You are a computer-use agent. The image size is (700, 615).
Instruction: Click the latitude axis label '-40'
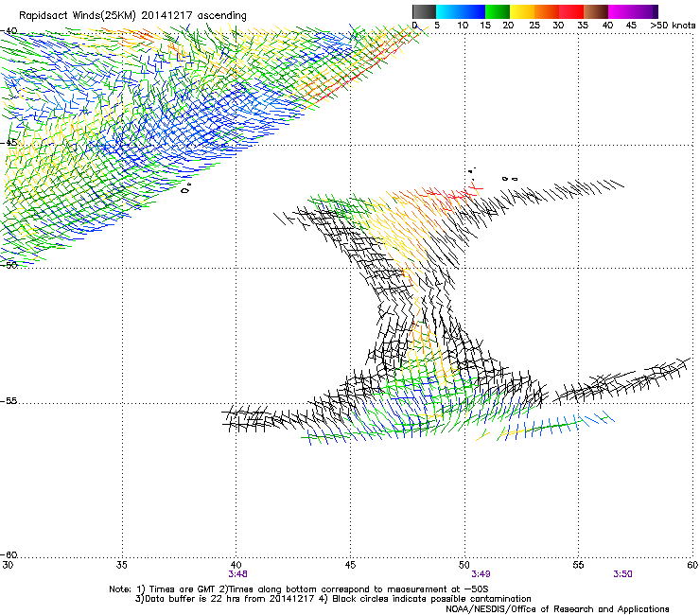coord(9,31)
